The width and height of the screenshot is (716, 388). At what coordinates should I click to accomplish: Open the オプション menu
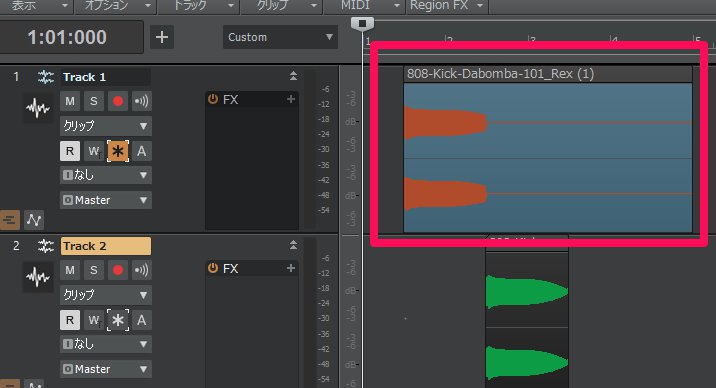coord(117,5)
